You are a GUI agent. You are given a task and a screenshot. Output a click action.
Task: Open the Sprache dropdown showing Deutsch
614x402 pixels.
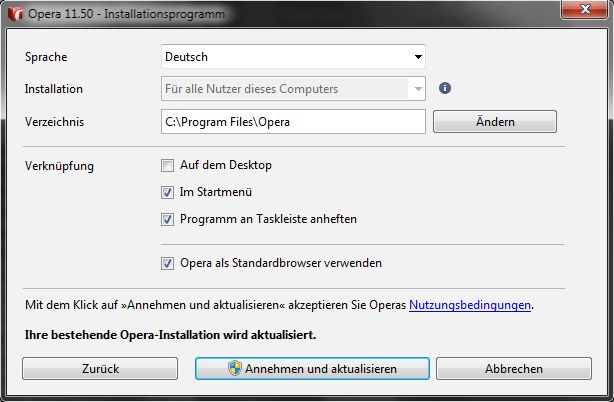293,57
